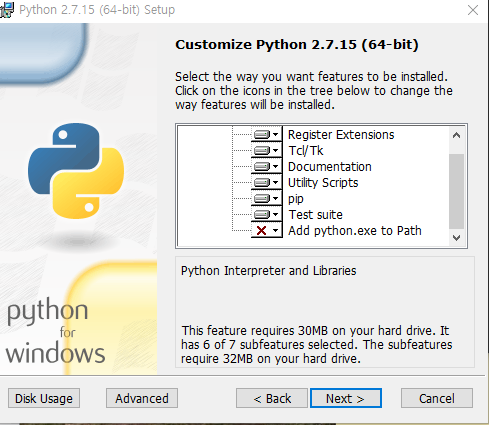The height and width of the screenshot is (425, 489).
Task: Open Test suite feature install dropdown
Action: click(266, 214)
